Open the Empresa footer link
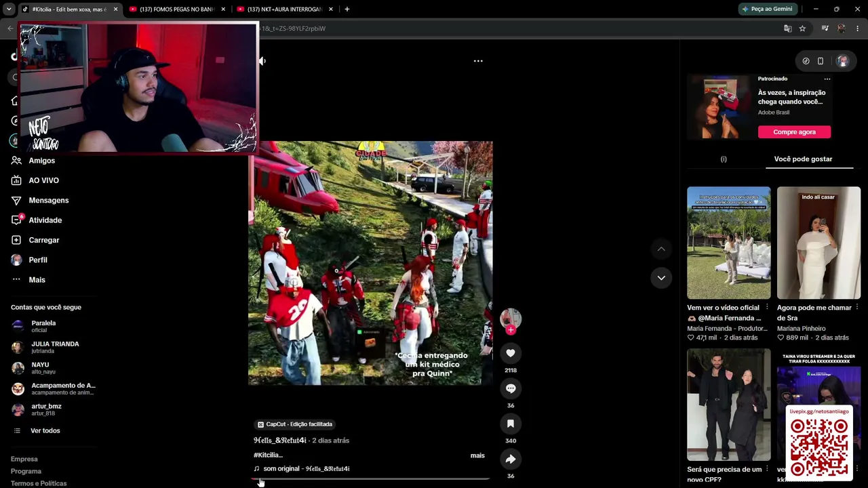Screen dimensions: 868x488 [x=24, y=459]
